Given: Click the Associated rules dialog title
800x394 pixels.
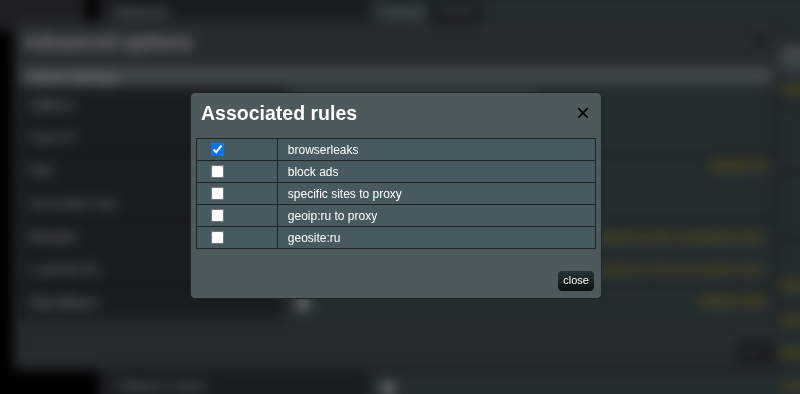Looking at the screenshot, I should pyautogui.click(x=279, y=113).
